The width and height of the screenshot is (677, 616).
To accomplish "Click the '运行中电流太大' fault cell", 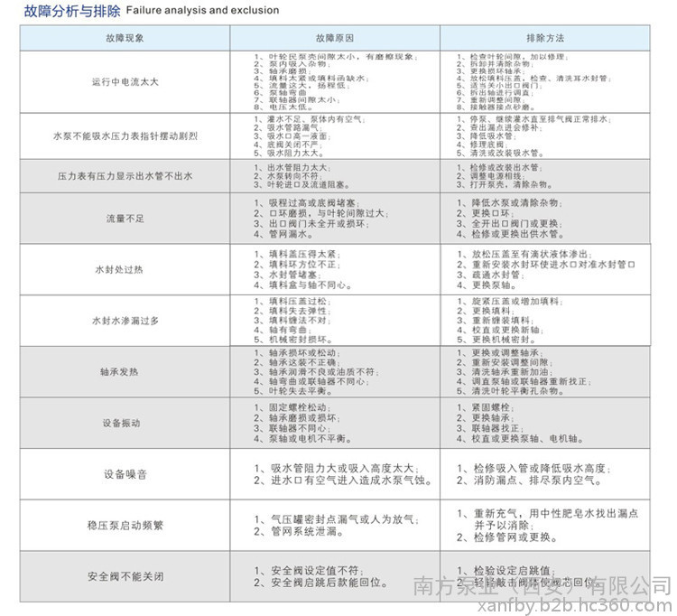I will click(125, 81).
